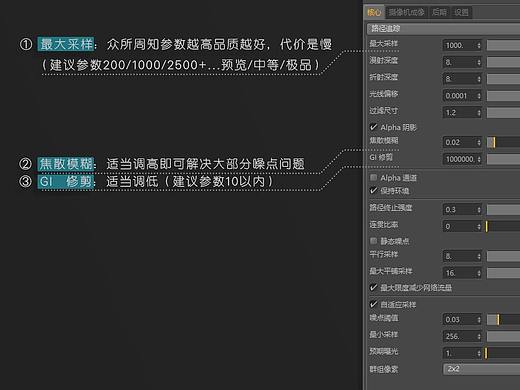Screen dimensions: 520x390
Task: Click the 预期曝光 spinner arrows
Action: click(479, 353)
